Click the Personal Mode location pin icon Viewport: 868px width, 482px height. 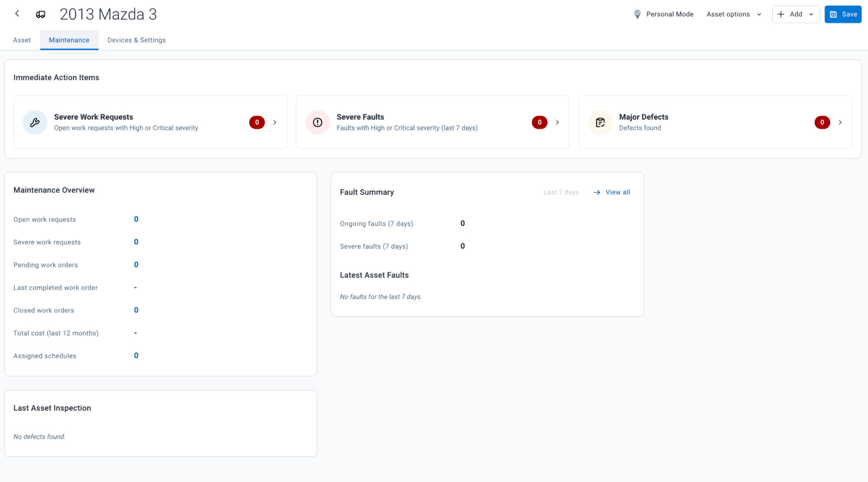coord(637,14)
